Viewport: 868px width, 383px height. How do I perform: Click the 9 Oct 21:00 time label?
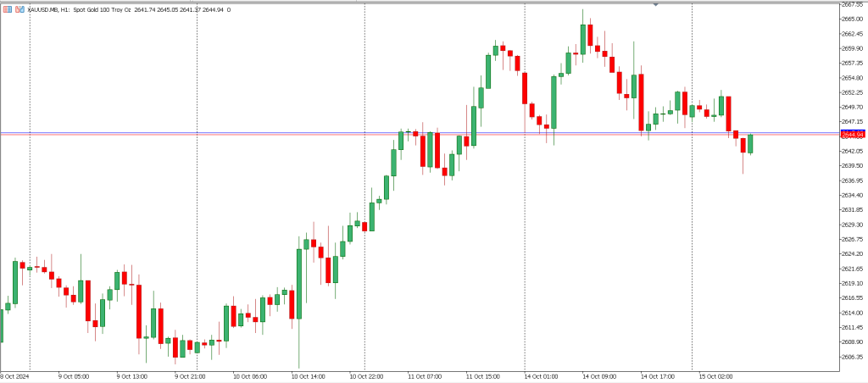pyautogui.click(x=190, y=375)
